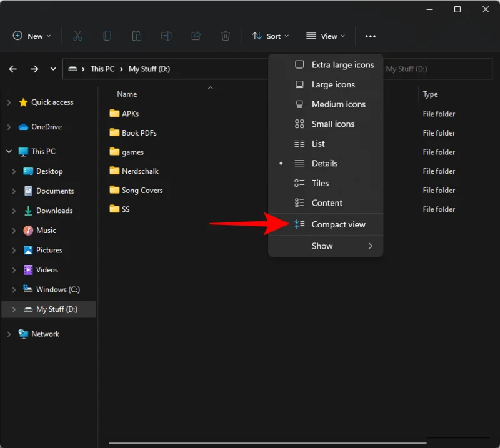The height and width of the screenshot is (448, 500).
Task: Click the Share icon in the toolbar
Action: click(196, 36)
